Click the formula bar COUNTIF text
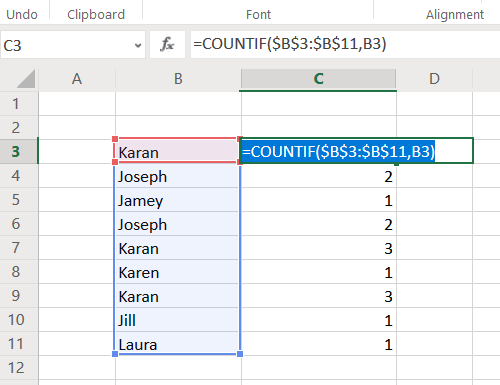 289,44
